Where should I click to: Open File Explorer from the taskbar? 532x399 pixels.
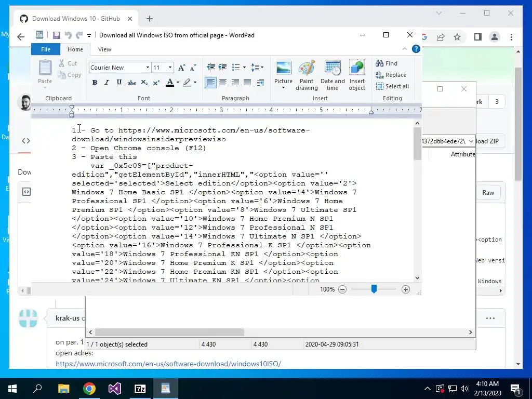pos(63,389)
